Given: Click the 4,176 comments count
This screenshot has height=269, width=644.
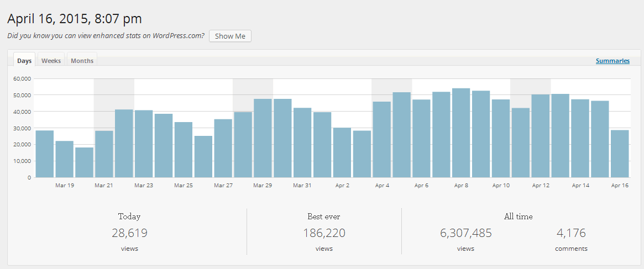Looking at the screenshot, I should pyautogui.click(x=571, y=233).
